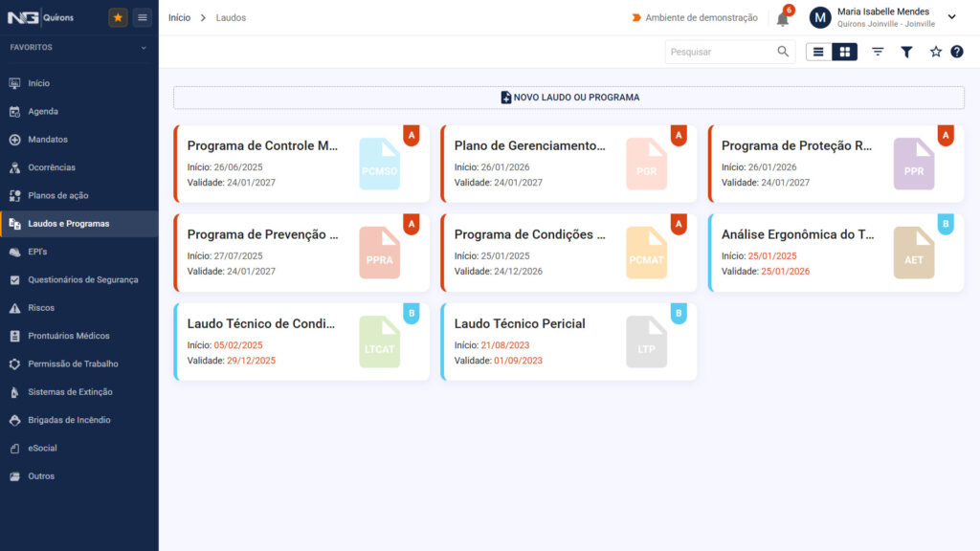Click the search magnifier icon
The width and height of the screenshot is (980, 551).
coord(783,52)
